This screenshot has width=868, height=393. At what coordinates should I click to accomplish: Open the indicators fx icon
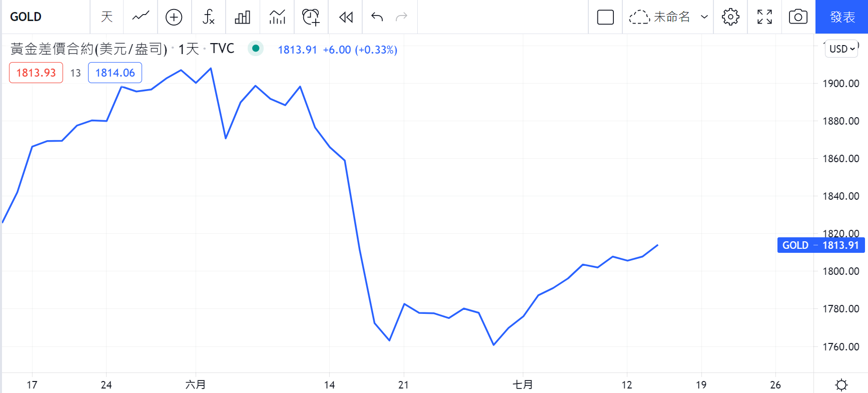coord(209,17)
